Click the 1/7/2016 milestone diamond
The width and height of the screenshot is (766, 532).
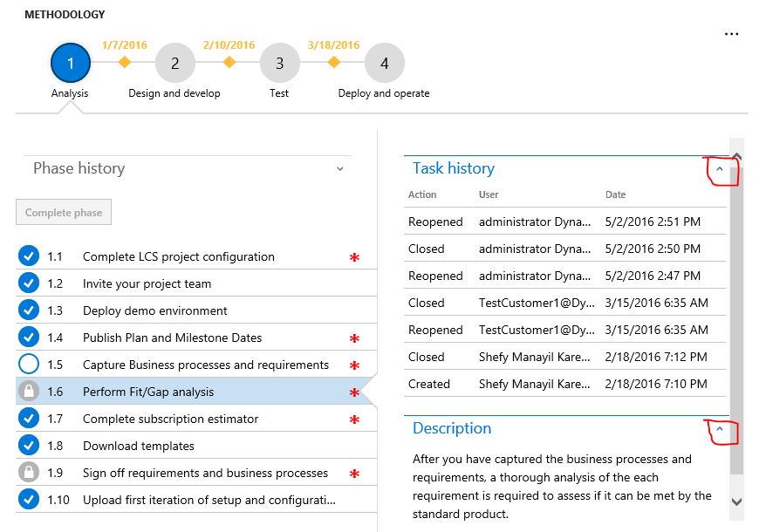pyautogui.click(x=124, y=62)
